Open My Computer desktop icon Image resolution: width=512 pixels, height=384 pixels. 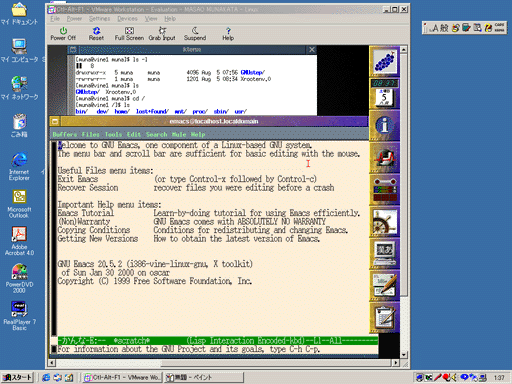(19, 51)
